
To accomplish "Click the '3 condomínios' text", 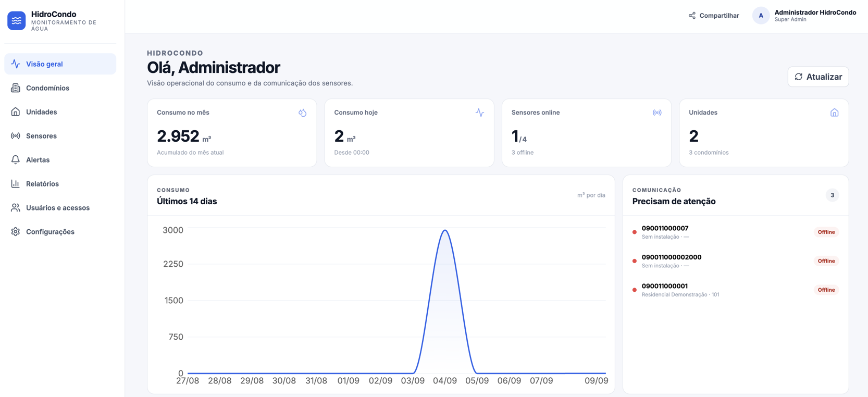I will tap(709, 153).
